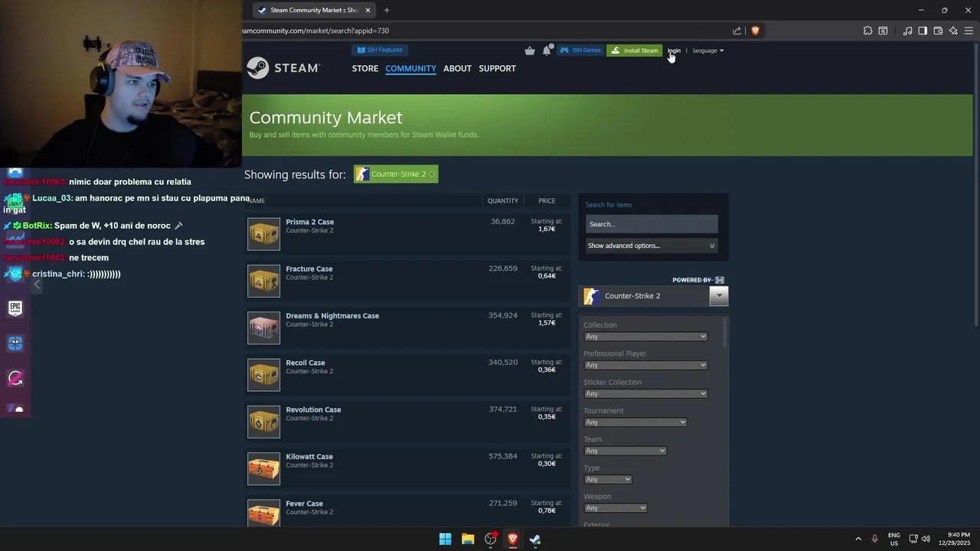
Task: Focus the Search for Items field
Action: (x=652, y=224)
